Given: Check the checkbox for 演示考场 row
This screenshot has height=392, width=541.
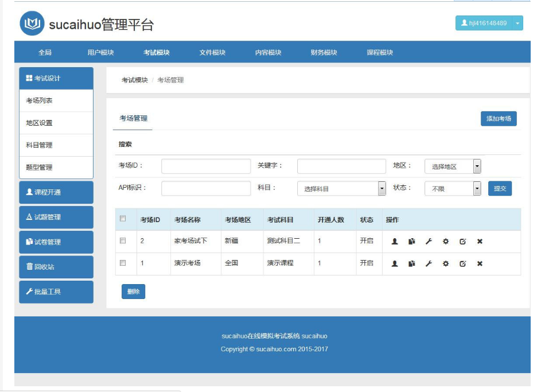Looking at the screenshot, I should [123, 263].
